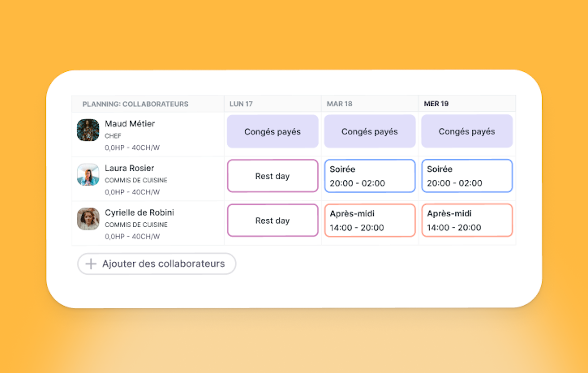
Task: Click Maud Métier's profile avatar
Action: coord(88,130)
